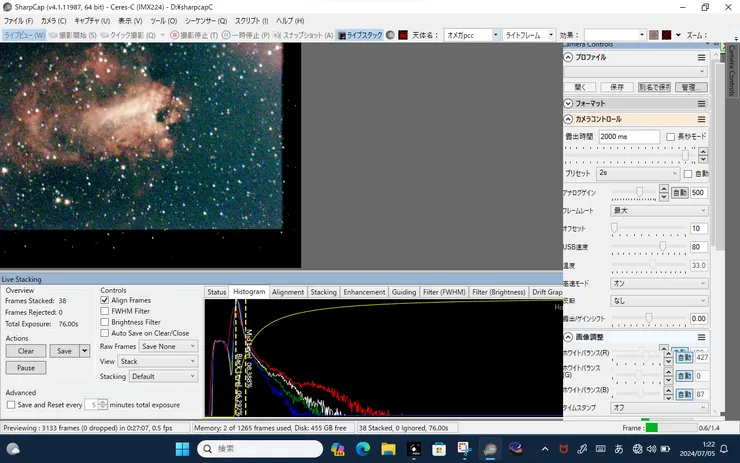Screen dimensions: 740x463
Task: Check the 長秒モード checkbox
Action: [x=670, y=136]
